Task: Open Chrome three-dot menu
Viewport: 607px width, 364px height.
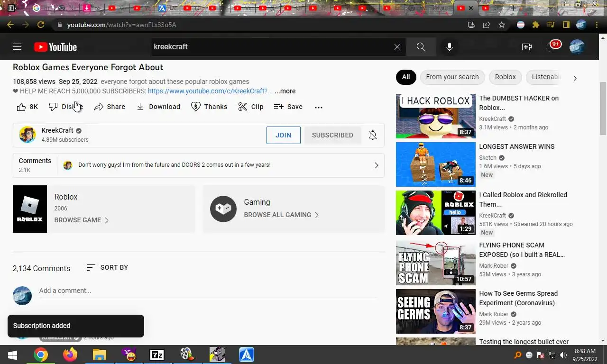Action: coord(597,25)
